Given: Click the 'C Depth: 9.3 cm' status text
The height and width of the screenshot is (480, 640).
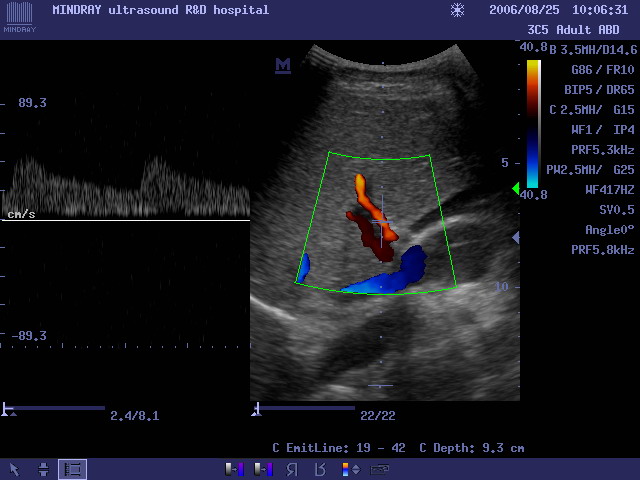Looking at the screenshot, I should pos(472,448).
